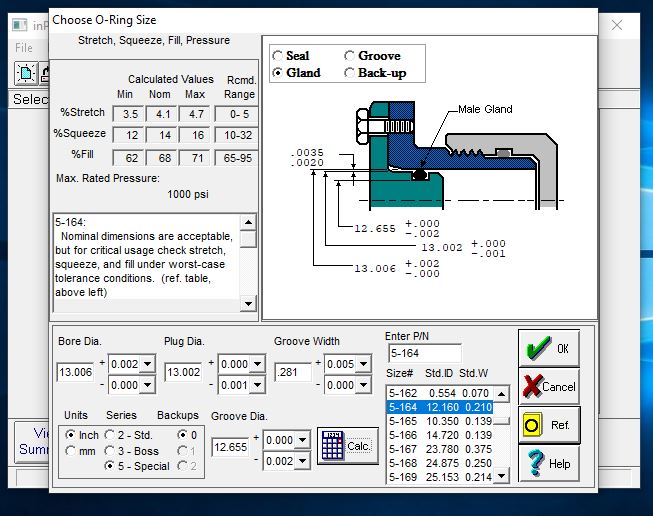Select size 5-164 row in the list

tap(440, 407)
